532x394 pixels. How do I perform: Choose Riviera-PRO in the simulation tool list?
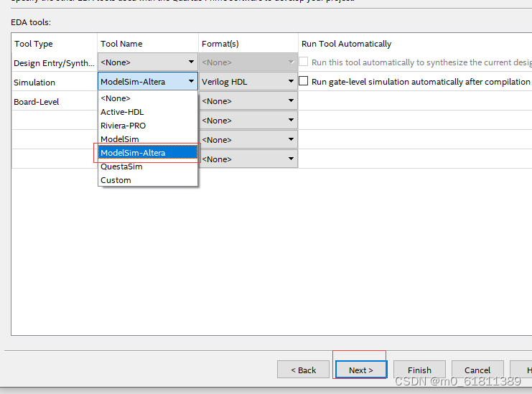[148, 126]
